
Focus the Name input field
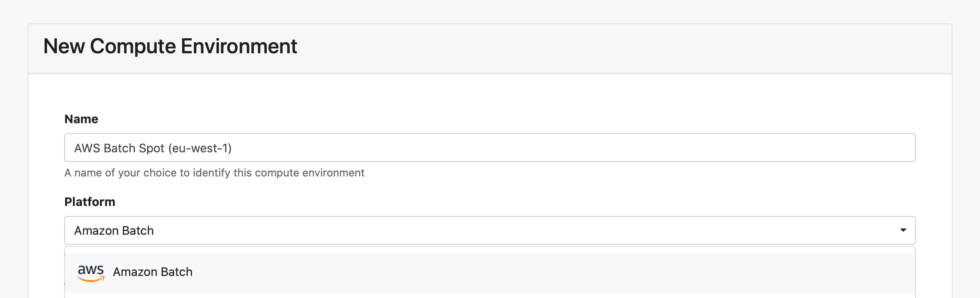click(489, 148)
